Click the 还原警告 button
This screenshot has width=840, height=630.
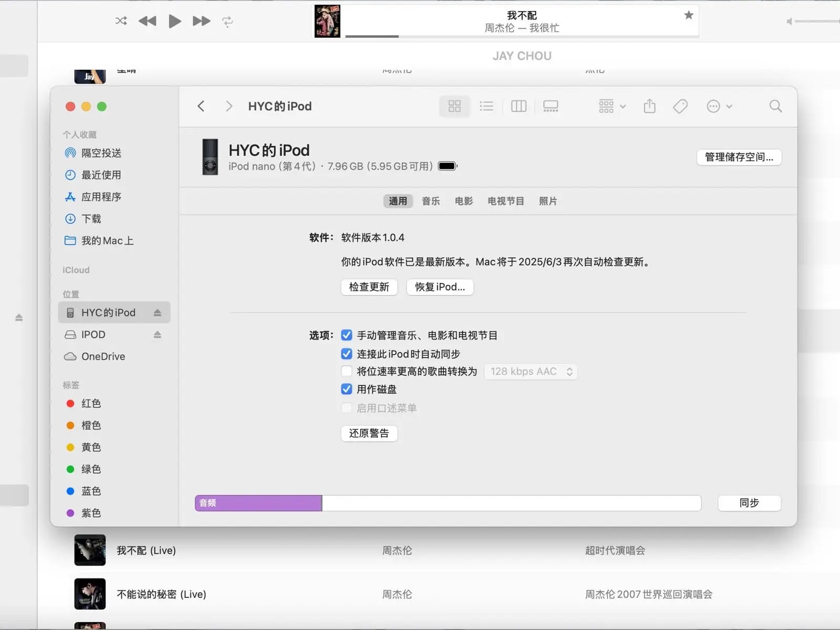[369, 433]
